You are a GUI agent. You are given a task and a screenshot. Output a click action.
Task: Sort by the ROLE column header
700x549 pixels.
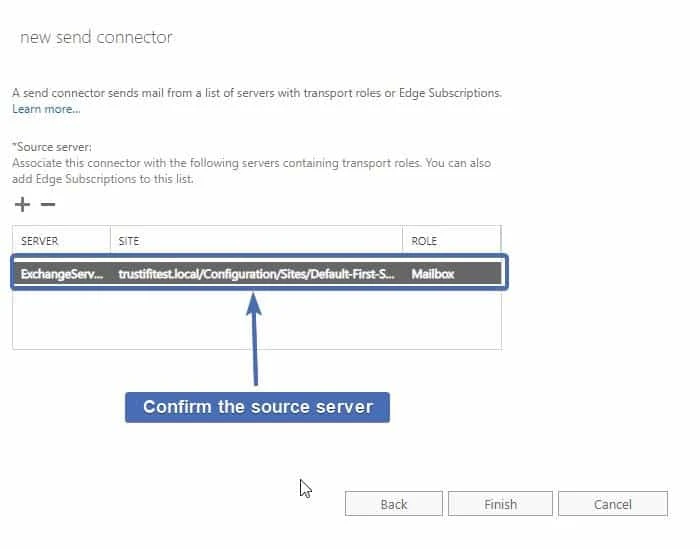(424, 241)
